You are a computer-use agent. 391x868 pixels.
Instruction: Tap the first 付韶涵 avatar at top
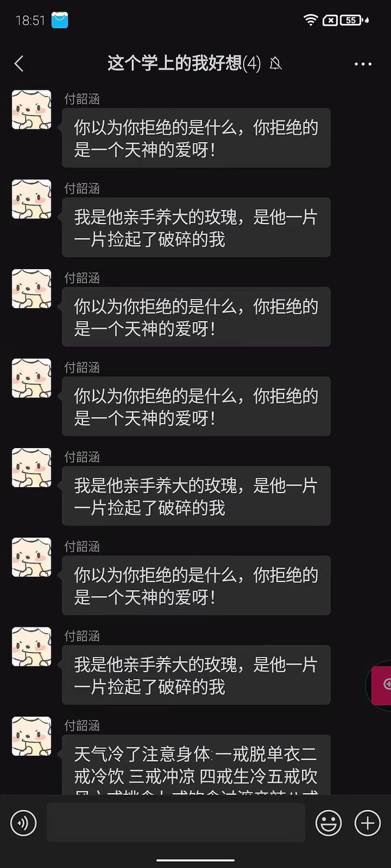(x=31, y=109)
